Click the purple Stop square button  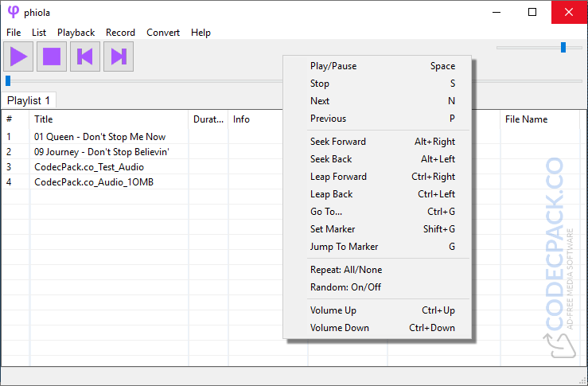tap(52, 57)
